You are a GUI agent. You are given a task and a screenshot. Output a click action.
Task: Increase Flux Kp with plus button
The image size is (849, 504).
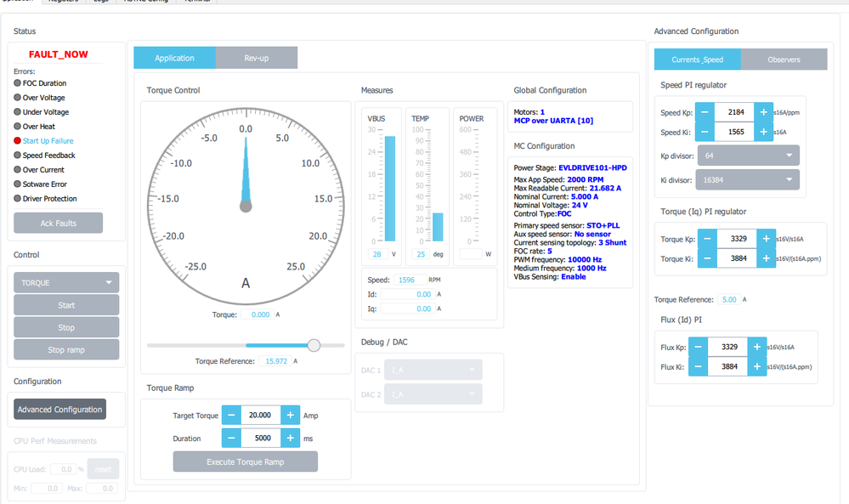click(x=757, y=347)
